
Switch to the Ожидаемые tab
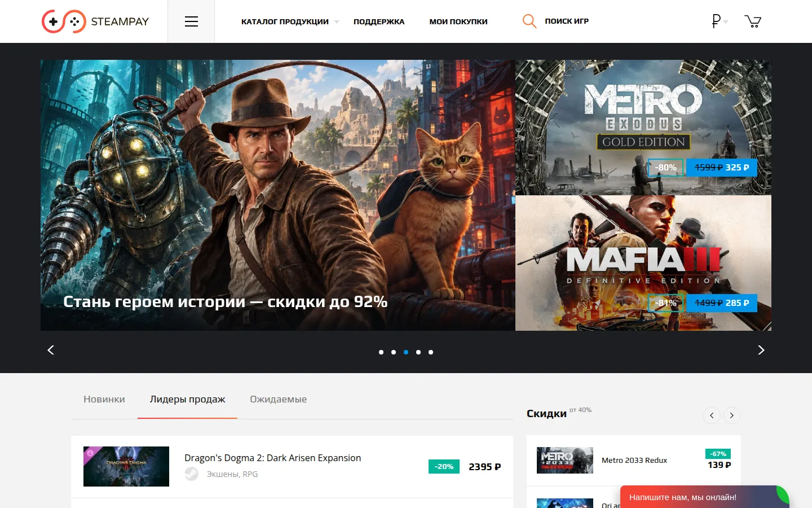[279, 399]
